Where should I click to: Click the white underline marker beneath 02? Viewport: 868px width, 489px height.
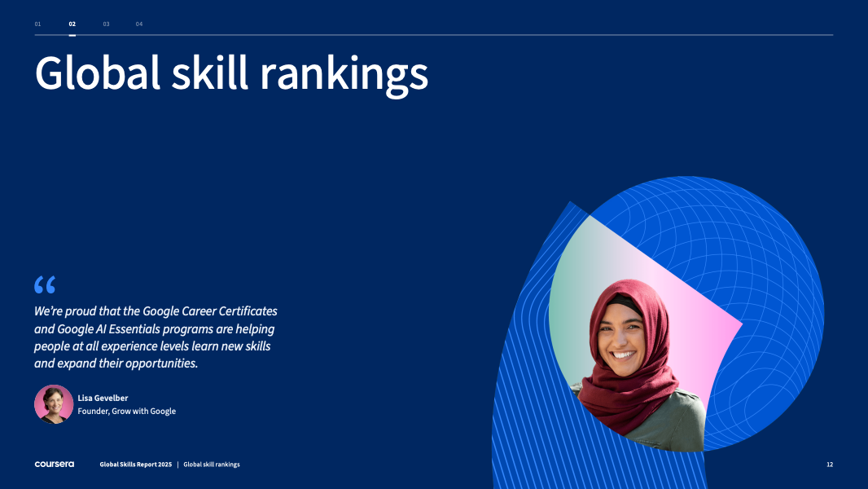pyautogui.click(x=72, y=35)
